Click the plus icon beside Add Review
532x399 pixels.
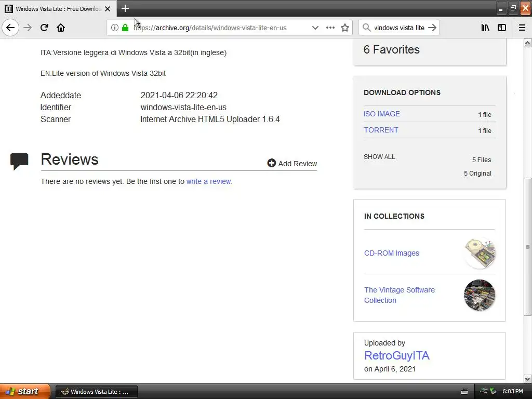[271, 163]
